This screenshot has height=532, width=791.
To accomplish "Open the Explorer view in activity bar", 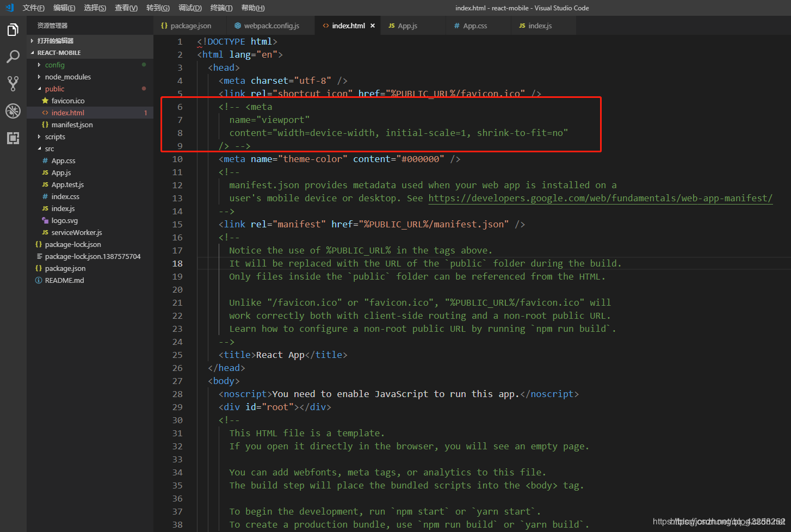I will pyautogui.click(x=13, y=30).
